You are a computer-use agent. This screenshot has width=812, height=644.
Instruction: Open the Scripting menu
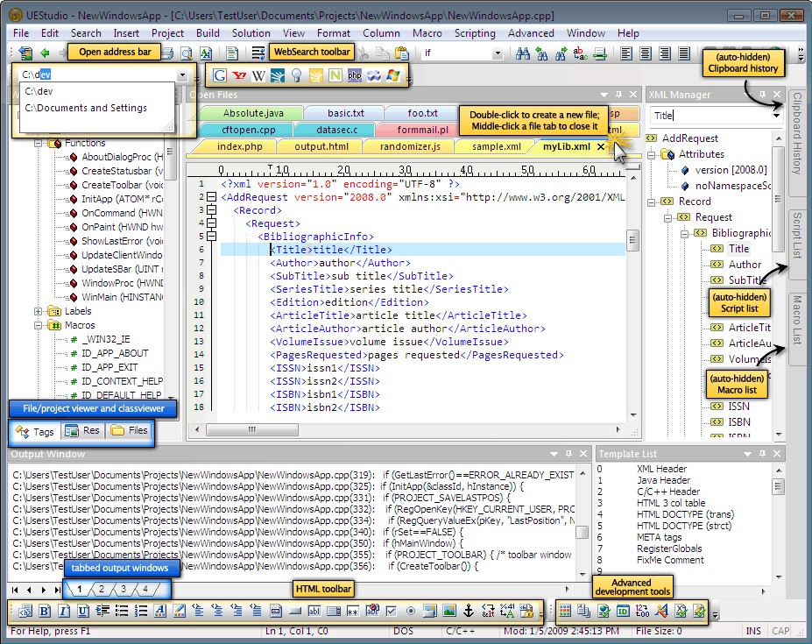click(475, 33)
